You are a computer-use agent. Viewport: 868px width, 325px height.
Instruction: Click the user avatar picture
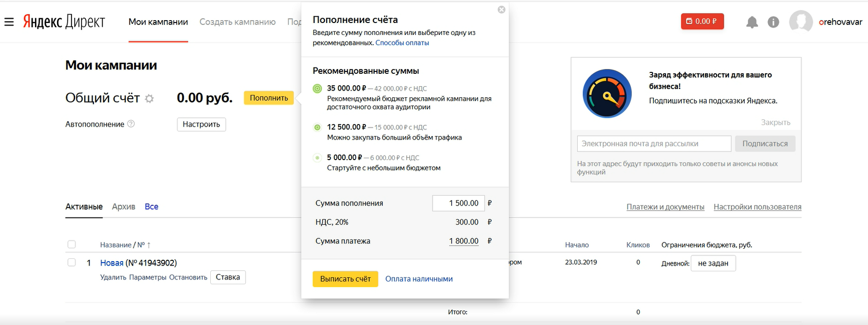coord(800,22)
